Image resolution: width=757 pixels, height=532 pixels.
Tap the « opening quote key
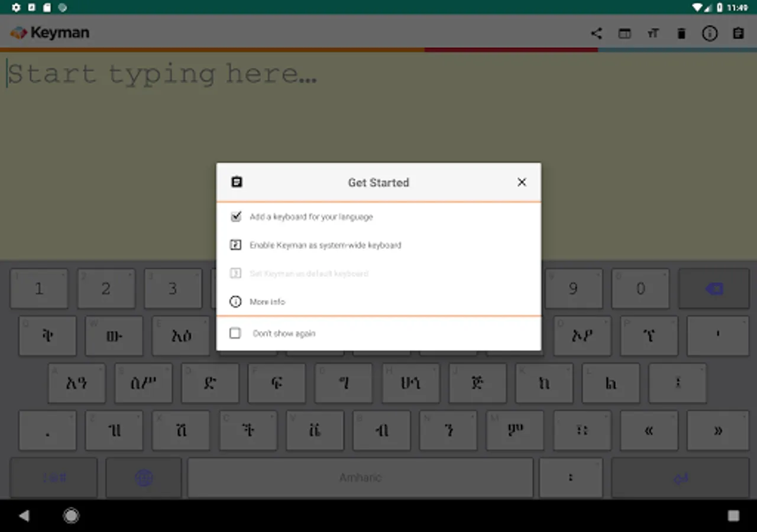pyautogui.click(x=649, y=430)
